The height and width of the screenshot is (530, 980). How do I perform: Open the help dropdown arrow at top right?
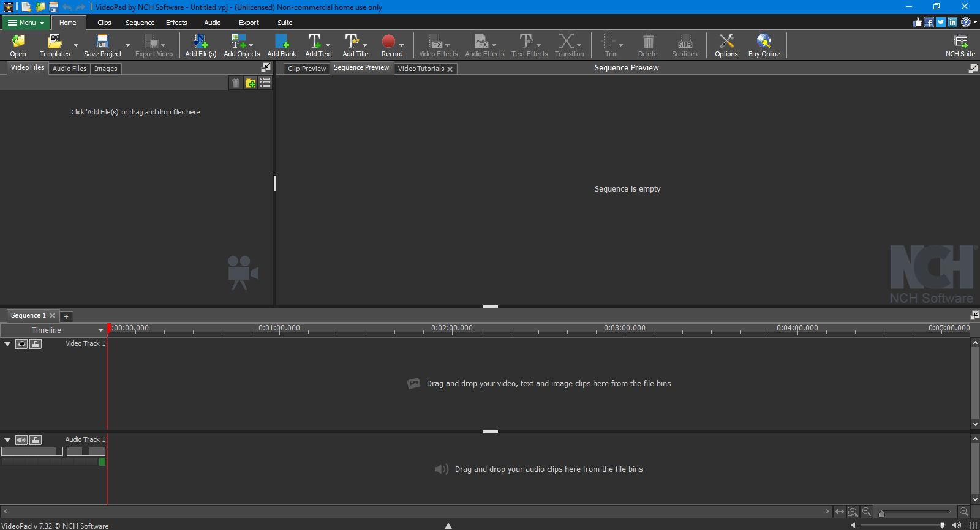[x=975, y=22]
